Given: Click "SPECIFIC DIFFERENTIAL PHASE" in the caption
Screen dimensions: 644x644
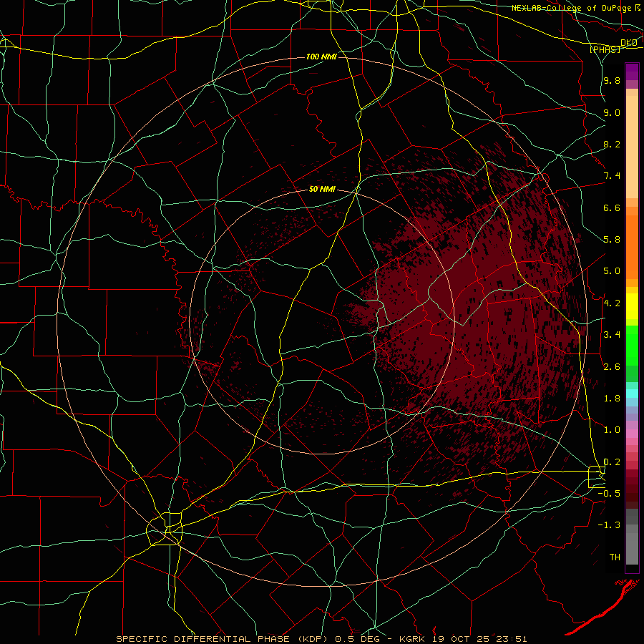Looking at the screenshot, I should pos(204,639).
